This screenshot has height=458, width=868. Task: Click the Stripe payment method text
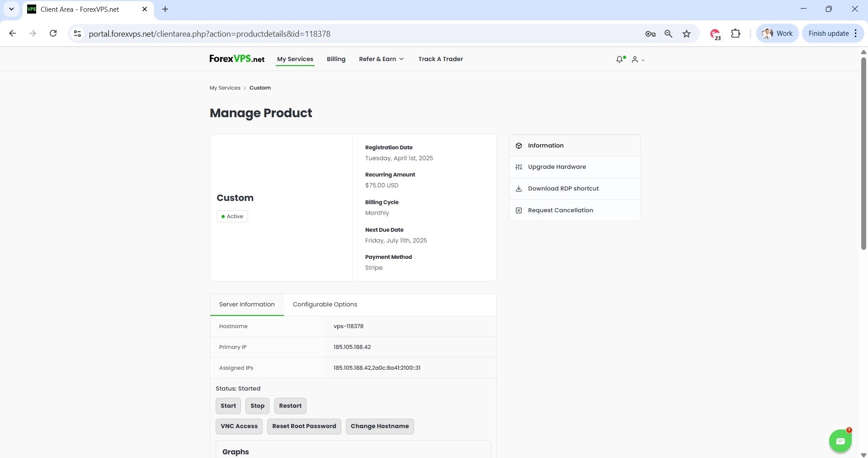pyautogui.click(x=374, y=268)
